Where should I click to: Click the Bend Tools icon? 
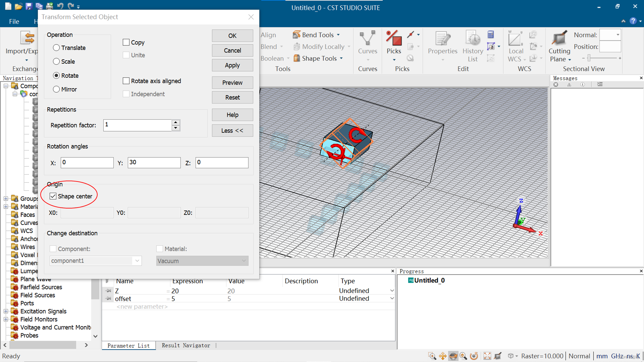tap(296, 35)
